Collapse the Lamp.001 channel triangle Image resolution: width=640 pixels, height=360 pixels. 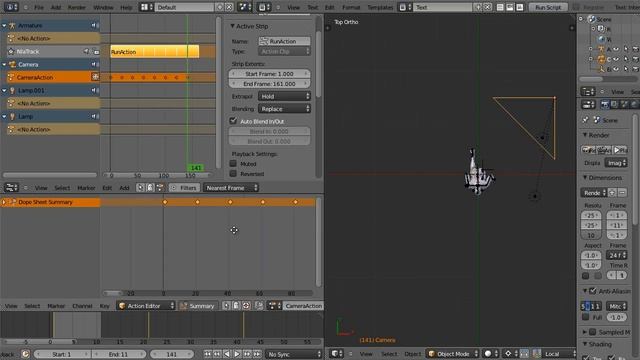(4, 91)
